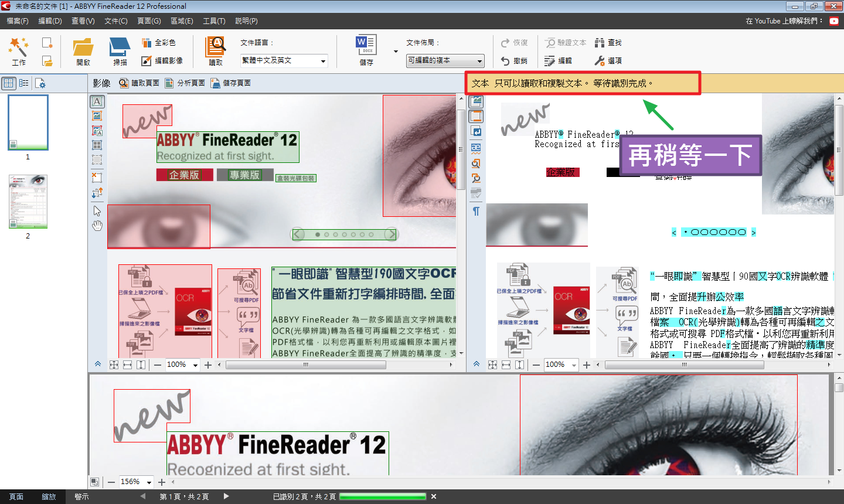
Task: Open the 156% zoom pane zoom dropdown
Action: click(x=149, y=482)
